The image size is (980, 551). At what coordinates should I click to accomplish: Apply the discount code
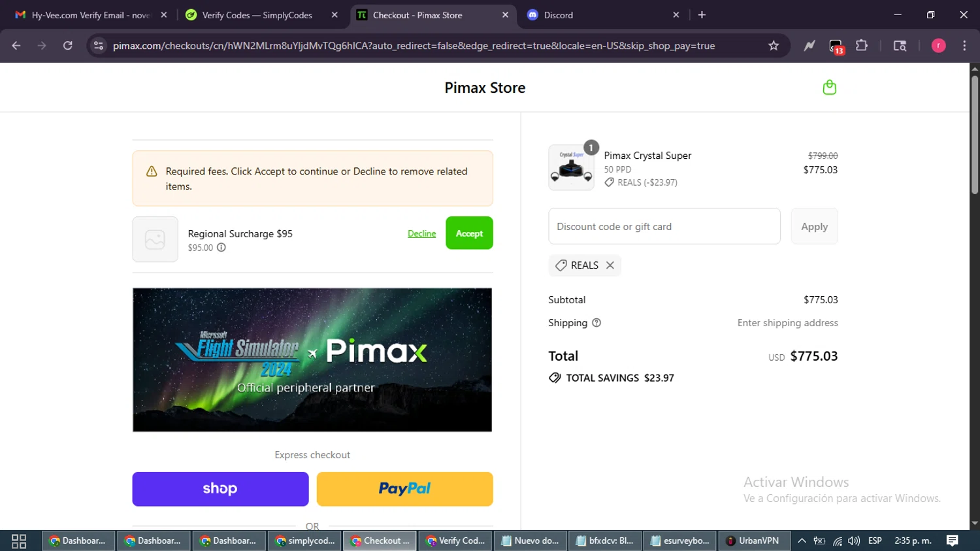[x=814, y=226]
